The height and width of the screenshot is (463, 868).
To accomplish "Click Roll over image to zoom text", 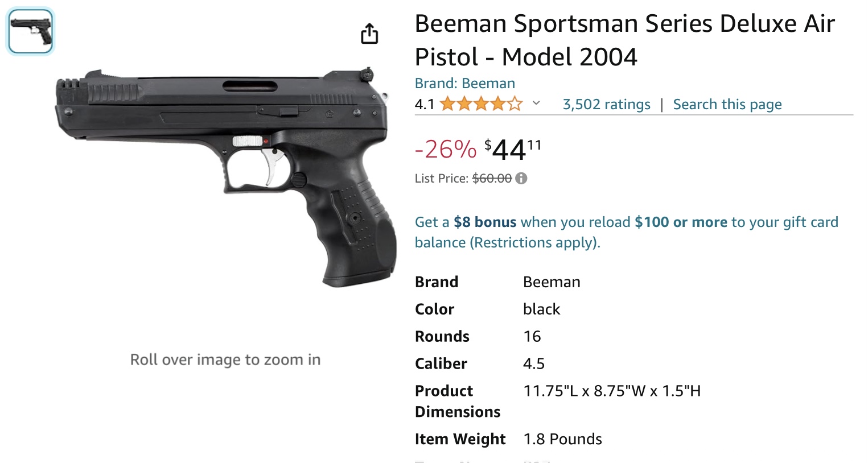I will click(225, 360).
